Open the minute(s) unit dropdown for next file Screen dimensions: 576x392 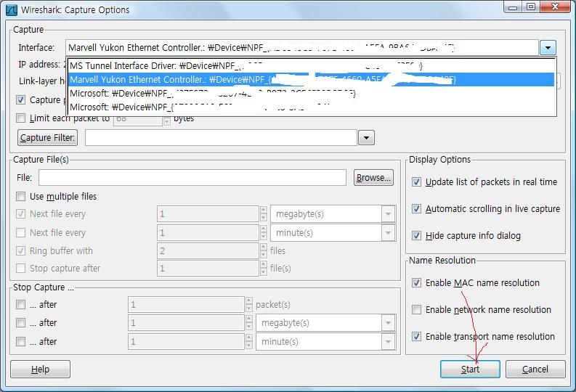388,233
